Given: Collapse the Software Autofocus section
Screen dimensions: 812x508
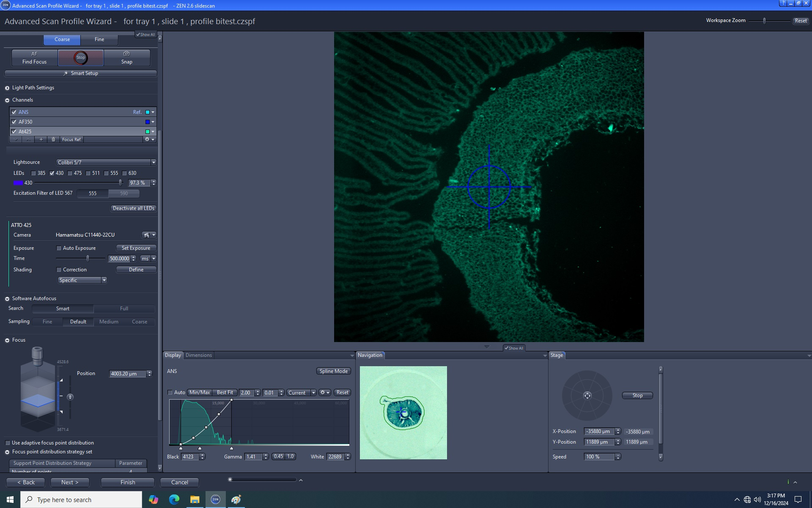Looking at the screenshot, I should pyautogui.click(x=7, y=299).
